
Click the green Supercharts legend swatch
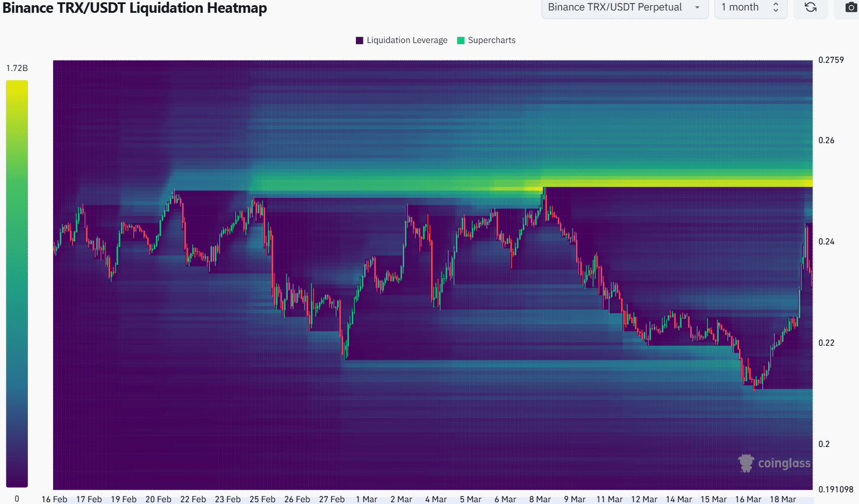point(461,40)
